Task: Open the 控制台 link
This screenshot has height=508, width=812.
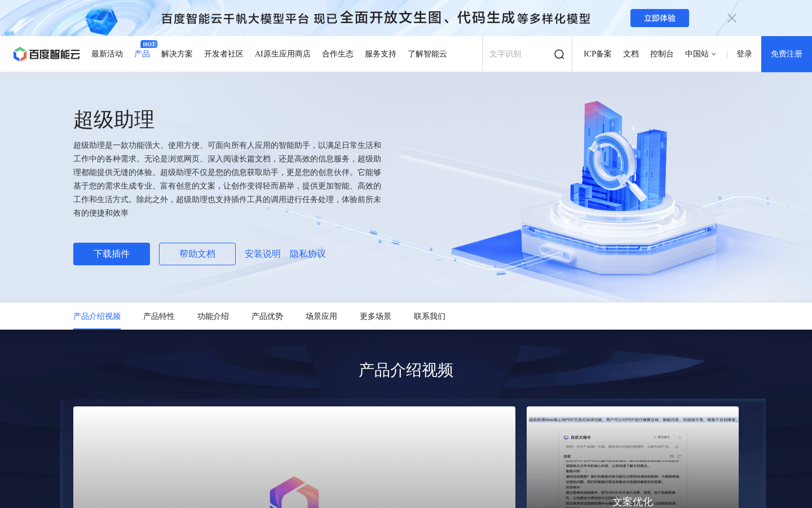Action: coord(661,54)
